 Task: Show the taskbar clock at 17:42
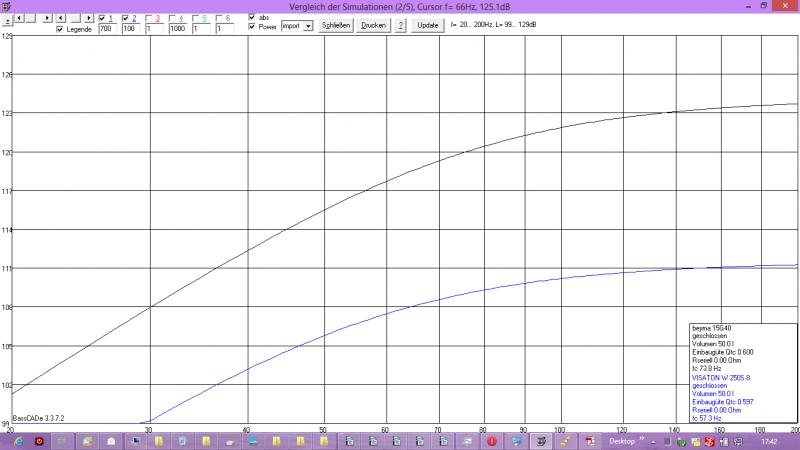pos(769,442)
